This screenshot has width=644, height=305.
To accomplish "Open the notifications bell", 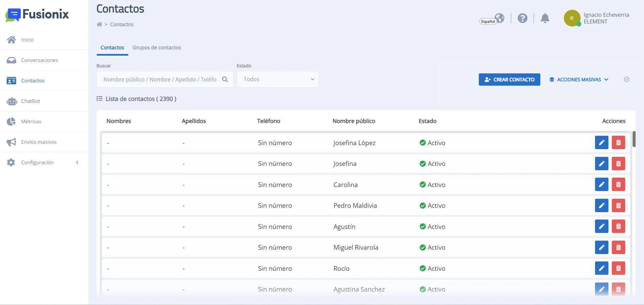I will click(545, 18).
